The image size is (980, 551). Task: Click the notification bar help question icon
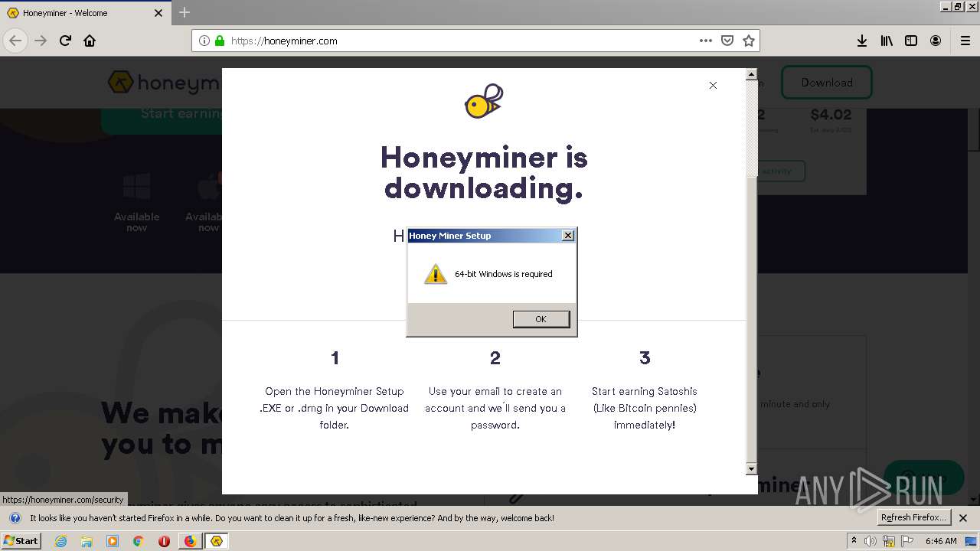tap(15, 518)
